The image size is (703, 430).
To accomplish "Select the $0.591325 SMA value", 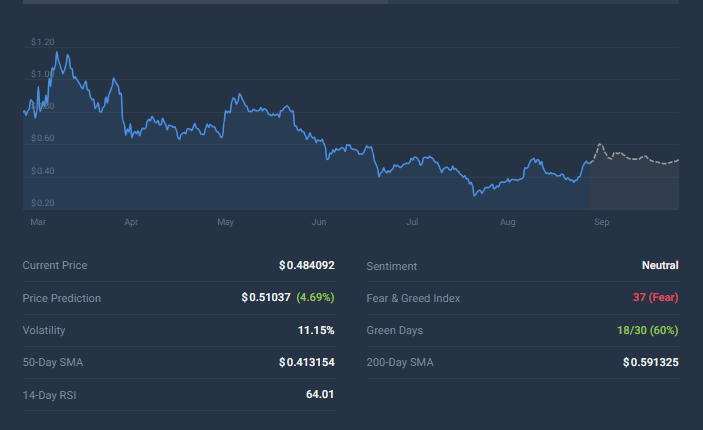I will tap(651, 362).
